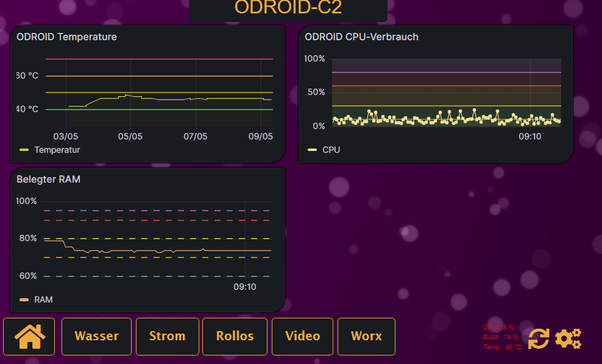Click the temperature graph plot area
602x364 pixels.
(x=159, y=93)
